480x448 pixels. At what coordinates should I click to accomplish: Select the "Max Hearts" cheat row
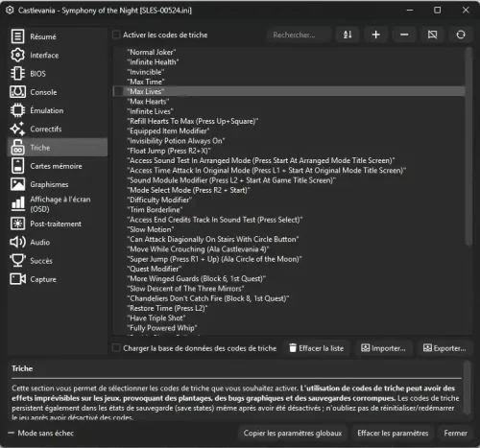point(289,102)
